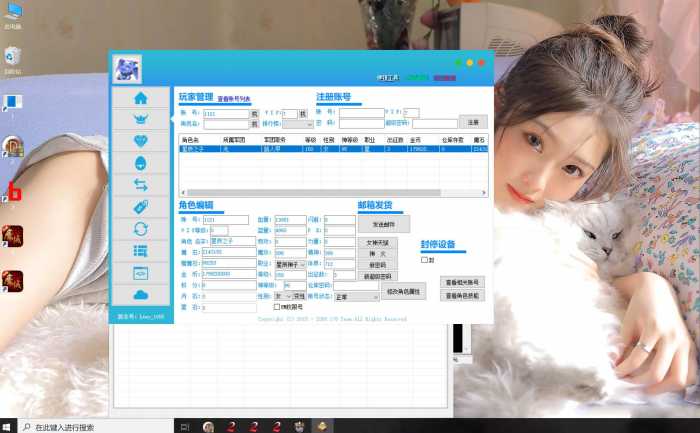Click the 查看账号列表 link

(x=235, y=99)
